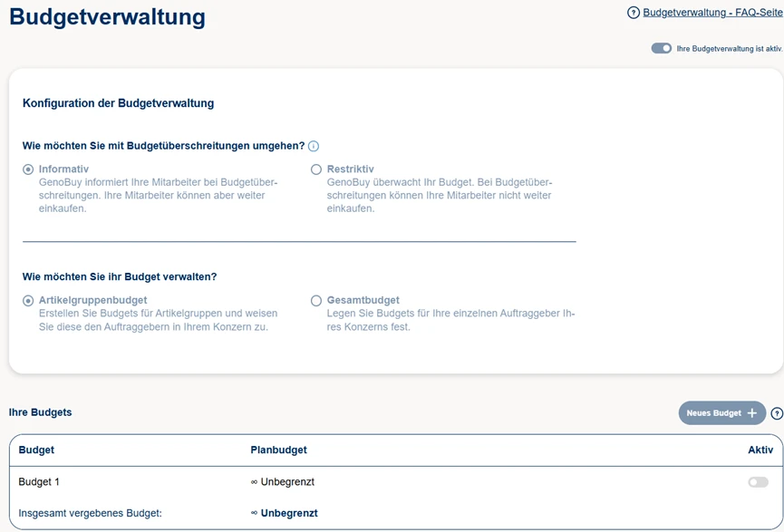Click info icon next to Budgetüberschreitungen question

(x=314, y=146)
